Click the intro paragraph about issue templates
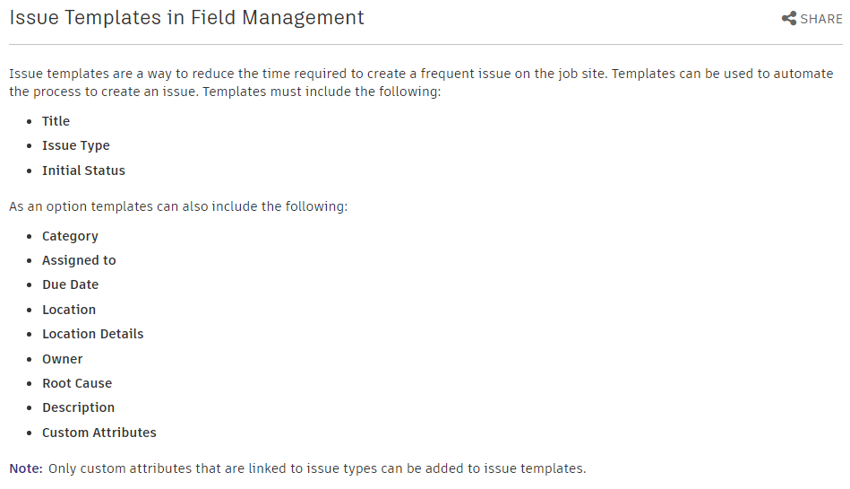The width and height of the screenshot is (850, 489). tap(421, 82)
